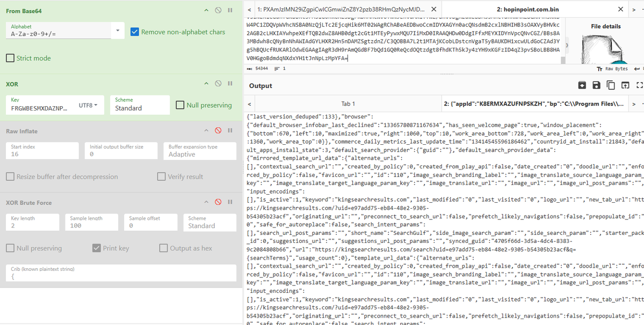The height and width of the screenshot is (325, 644).
Task: Enable Strict mode checkbox
Action: point(10,58)
